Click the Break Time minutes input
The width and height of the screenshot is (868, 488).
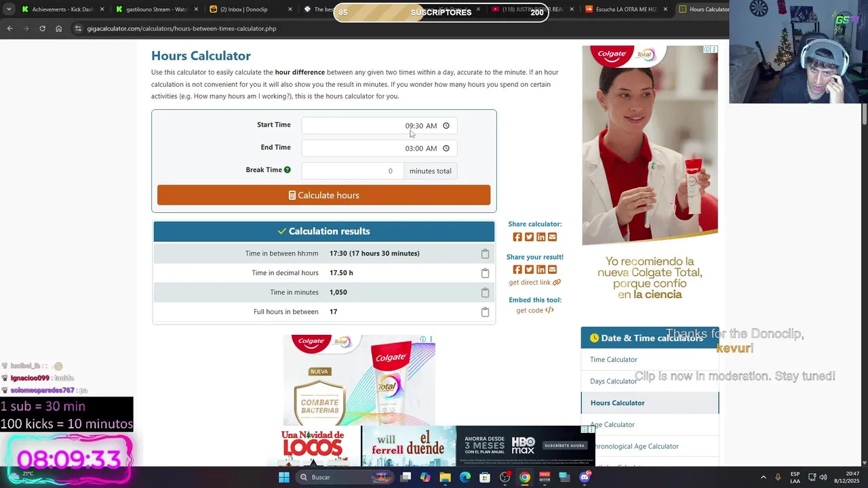[x=353, y=171]
